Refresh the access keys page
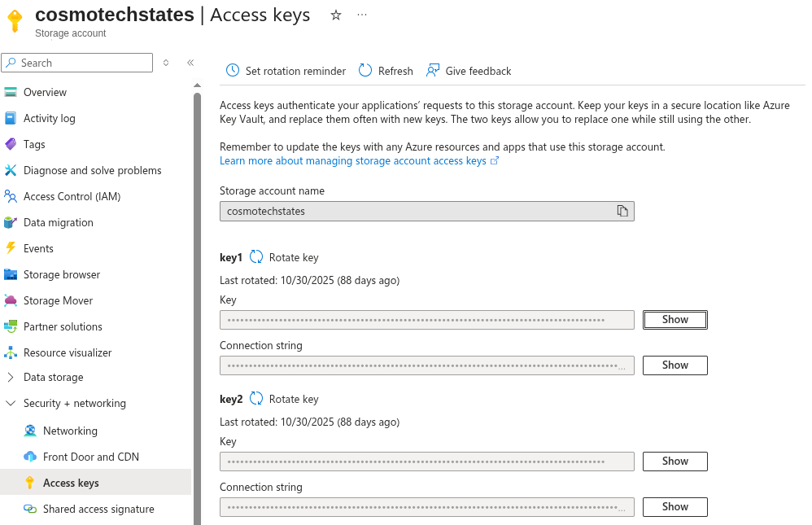This screenshot has height=525, width=812. point(385,71)
